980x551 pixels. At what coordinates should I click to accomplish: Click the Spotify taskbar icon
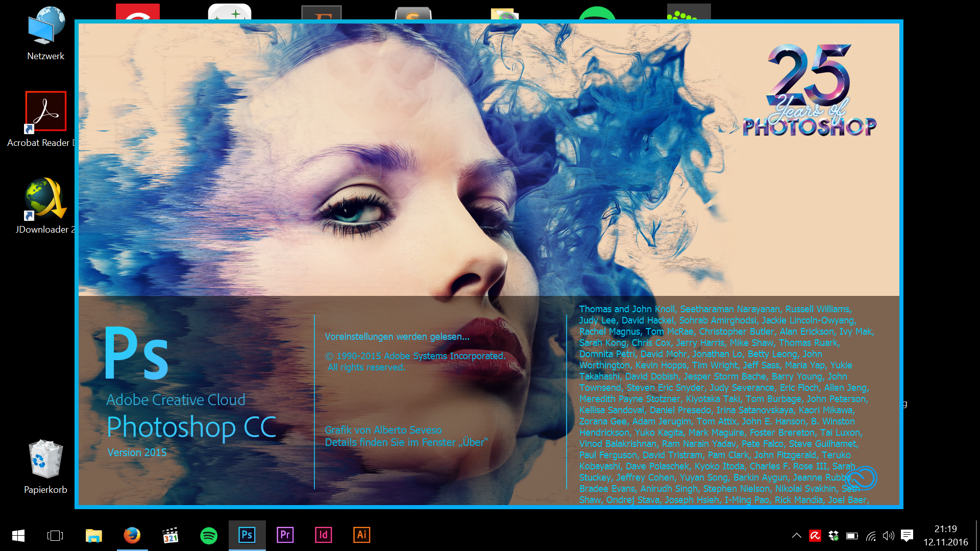click(209, 536)
